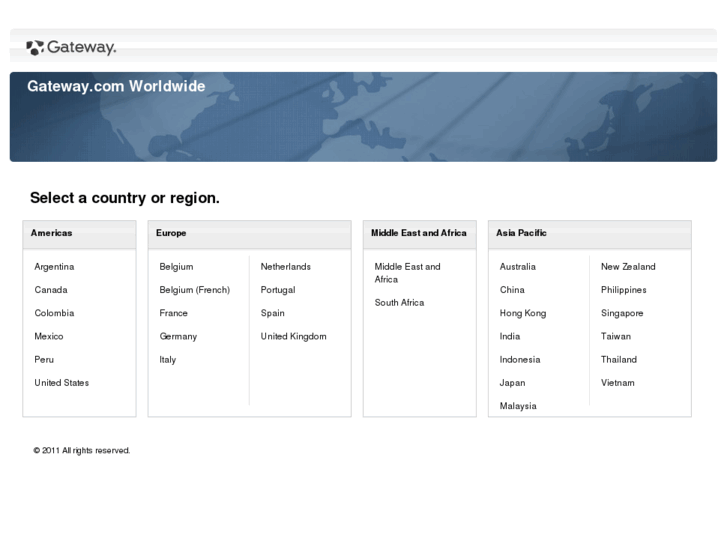
Task: Select Vietnam
Action: 618,383
